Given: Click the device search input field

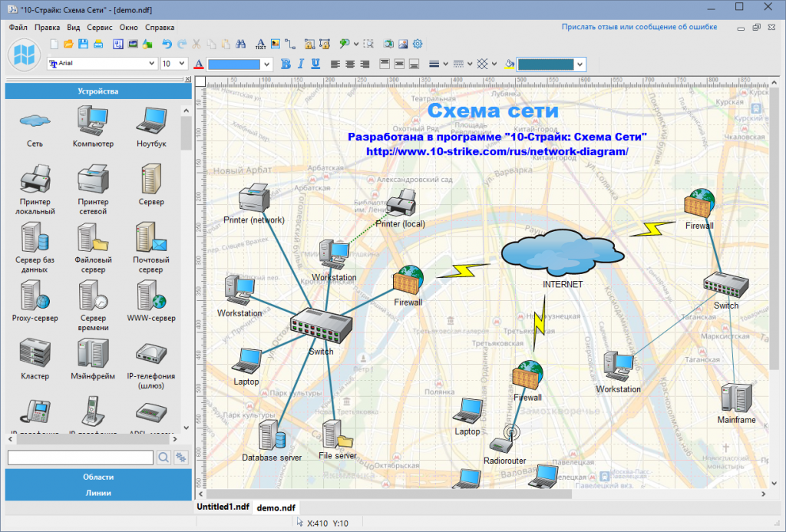Looking at the screenshot, I should [80, 458].
